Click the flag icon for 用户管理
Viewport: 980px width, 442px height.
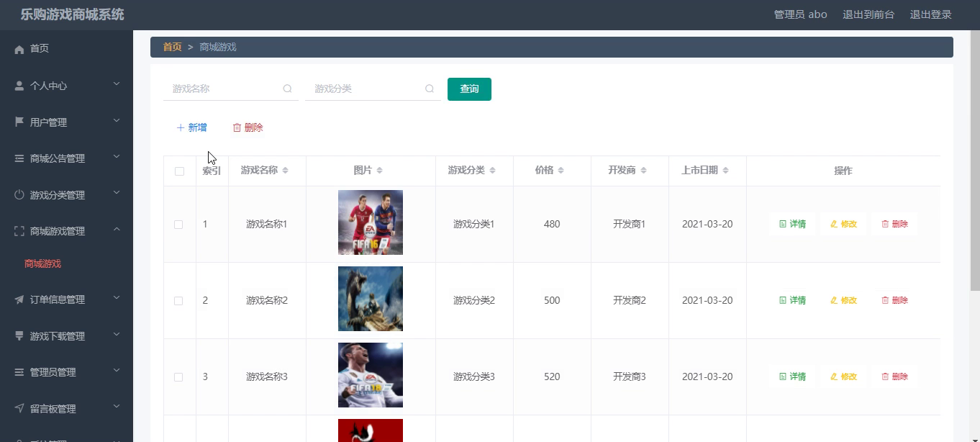[x=19, y=122]
